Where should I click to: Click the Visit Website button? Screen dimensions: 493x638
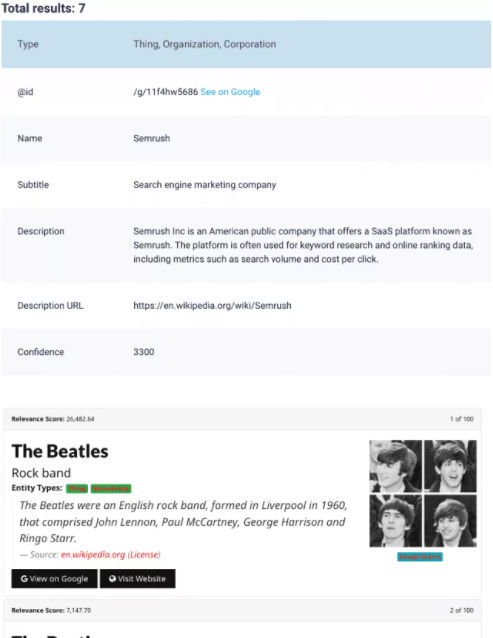[x=137, y=579]
